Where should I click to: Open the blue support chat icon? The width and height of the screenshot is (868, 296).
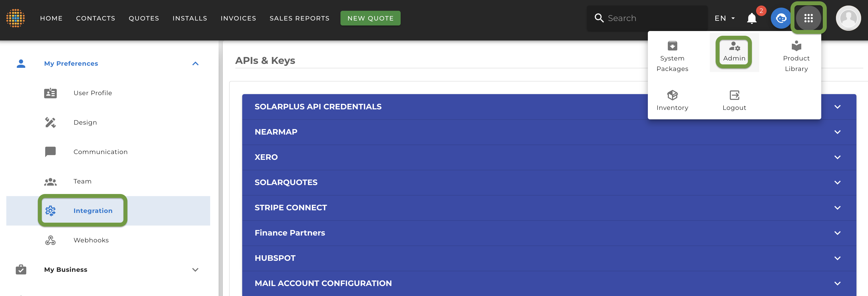[x=781, y=18]
